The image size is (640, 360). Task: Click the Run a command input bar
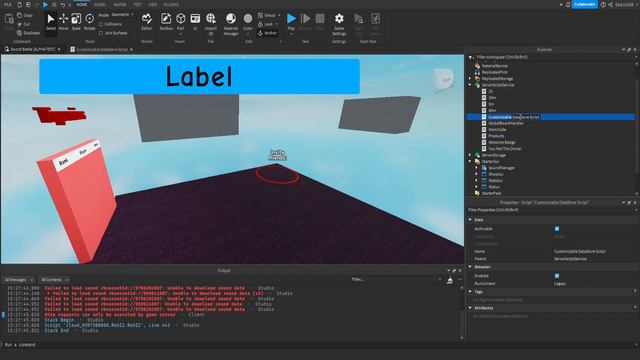[x=318, y=344]
